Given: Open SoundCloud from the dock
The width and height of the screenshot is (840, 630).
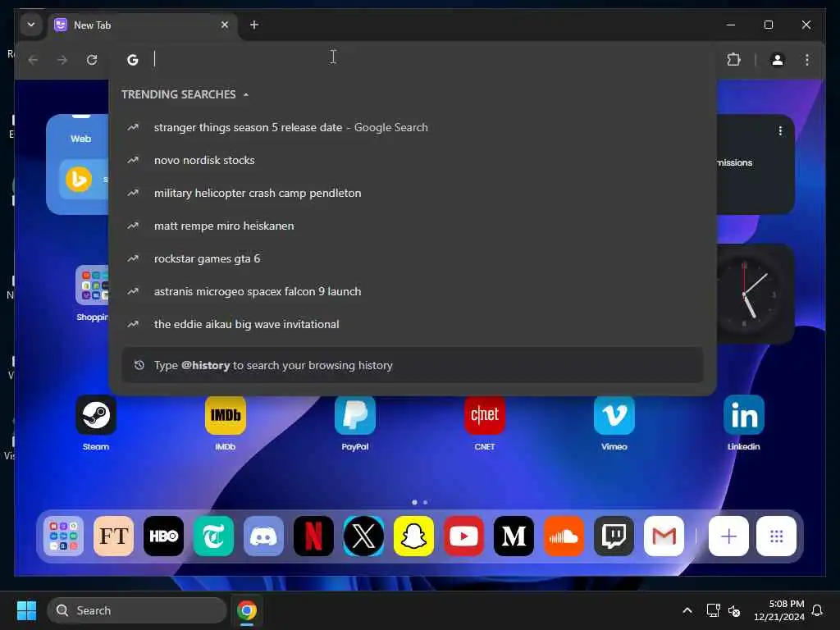Looking at the screenshot, I should [x=564, y=536].
